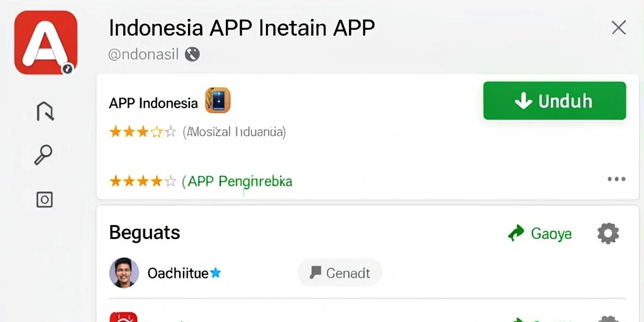Screen dimensions: 644x322
Task: Open the @ndonasil account handle
Action: [143, 55]
